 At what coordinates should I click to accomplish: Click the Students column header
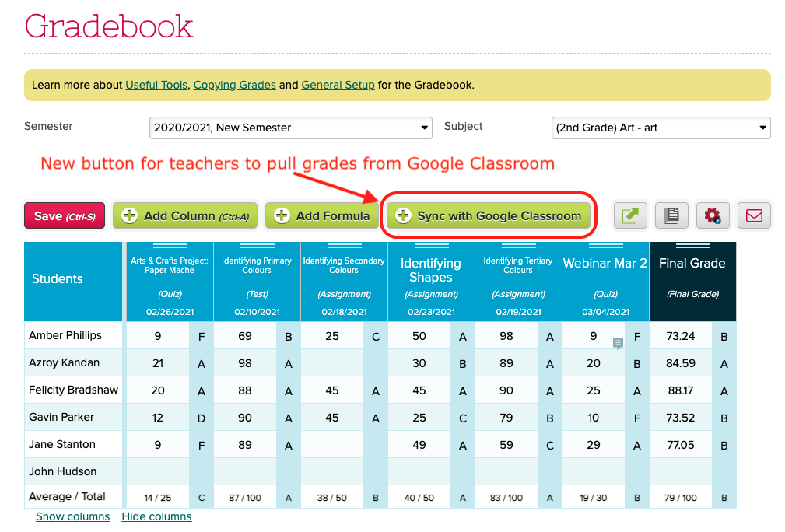[73, 282]
